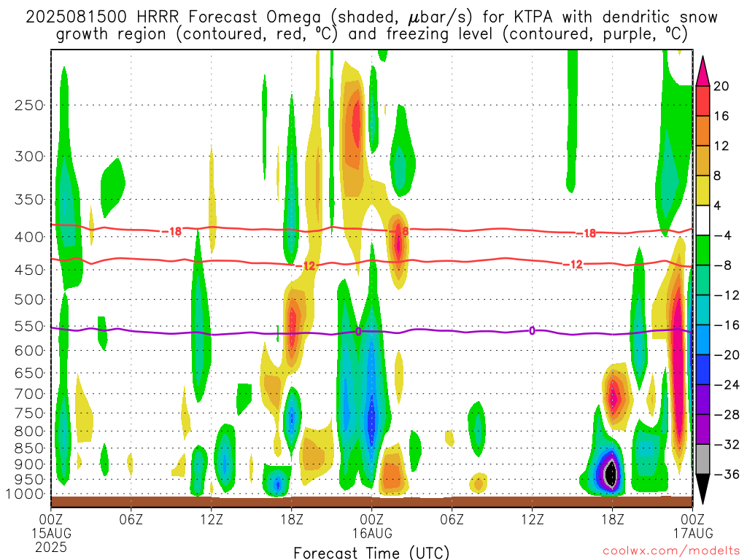Image resolution: width=747 pixels, height=560 pixels.
Task: Select the 600 pressure level label
Action: [x=29, y=351]
